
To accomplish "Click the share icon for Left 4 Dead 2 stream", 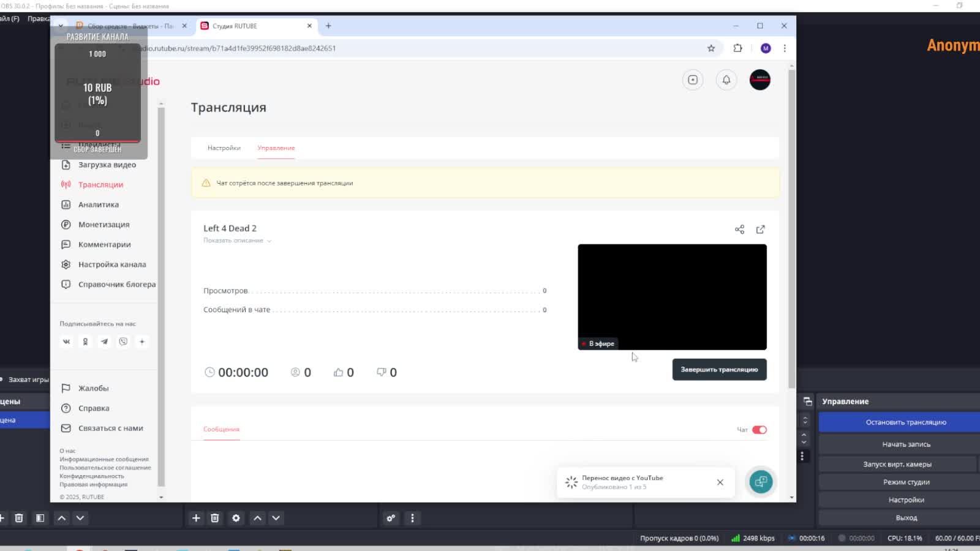I will click(x=739, y=229).
